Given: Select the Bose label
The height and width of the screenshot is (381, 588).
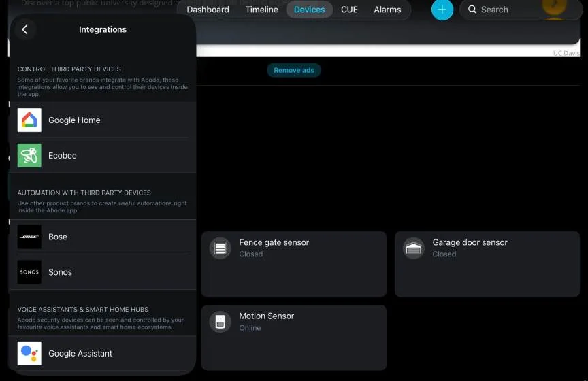Looking at the screenshot, I should coord(58,237).
